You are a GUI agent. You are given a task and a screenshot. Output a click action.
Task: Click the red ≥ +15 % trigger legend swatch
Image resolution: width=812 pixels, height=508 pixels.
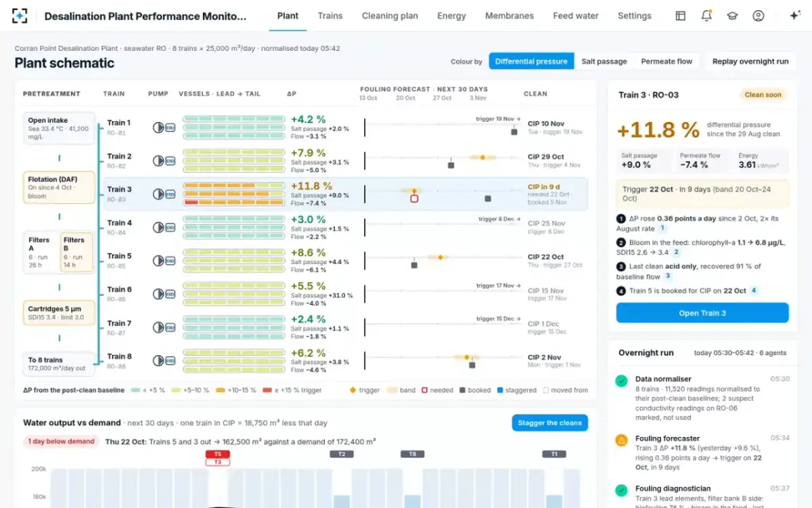(267, 390)
